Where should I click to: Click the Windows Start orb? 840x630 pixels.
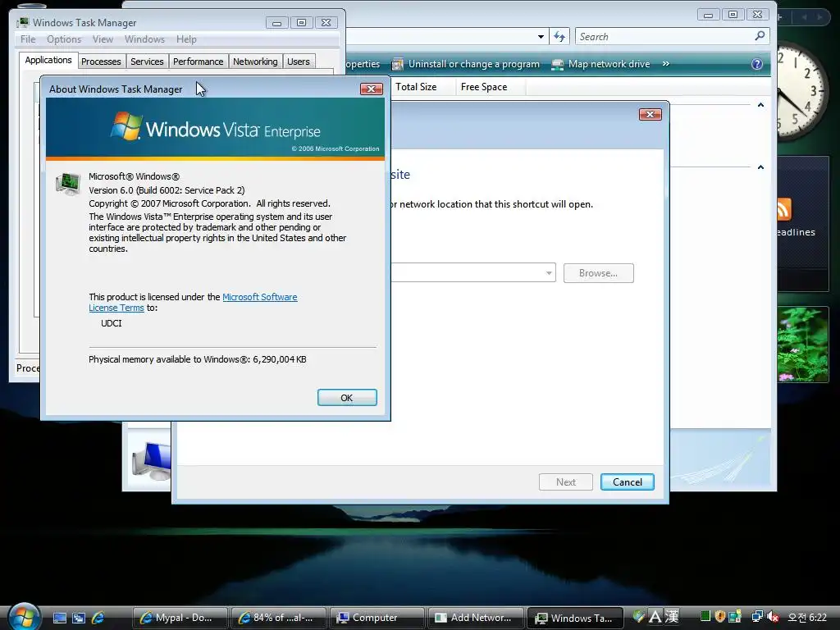click(x=24, y=617)
